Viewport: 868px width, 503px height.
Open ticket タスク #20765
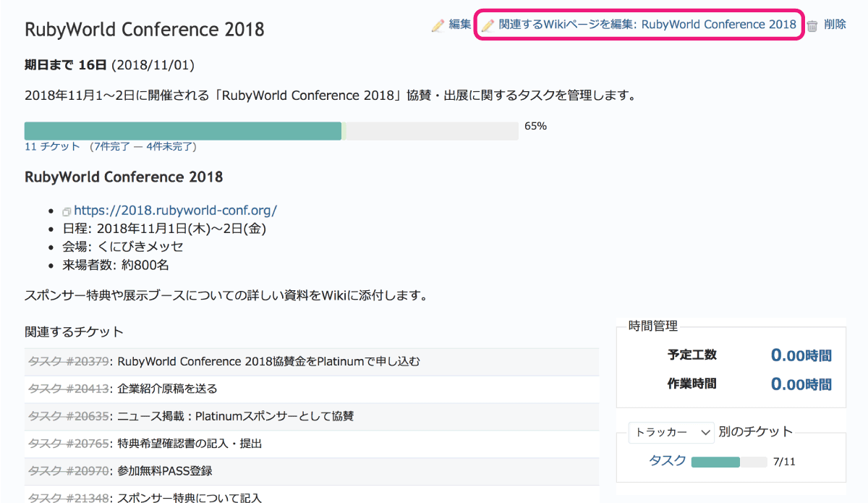[x=69, y=444]
